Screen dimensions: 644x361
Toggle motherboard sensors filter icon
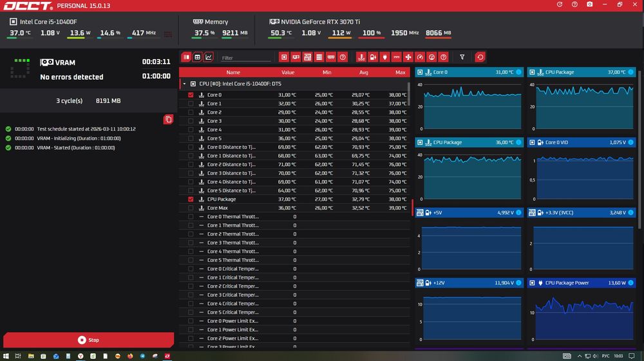point(307,57)
